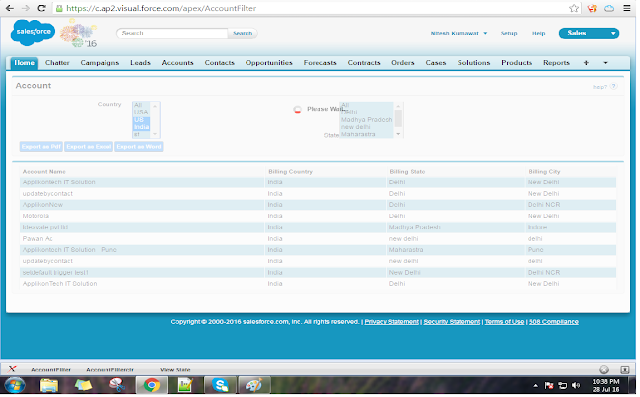Open the Help link in header
The image size is (640, 397).
pos(538,33)
